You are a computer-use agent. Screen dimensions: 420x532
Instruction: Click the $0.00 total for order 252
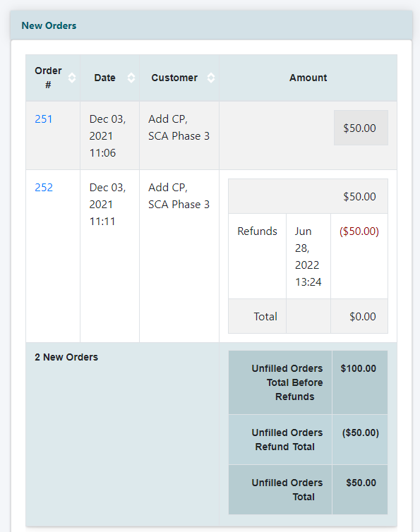(x=362, y=317)
